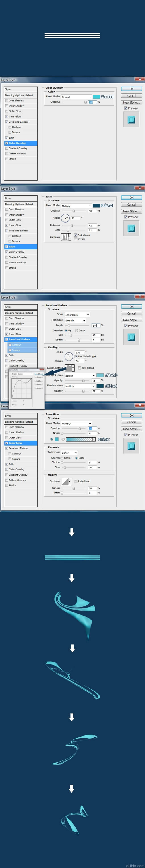
Task: Toggle the Use Global Light checkbox
Action: (x=76, y=357)
